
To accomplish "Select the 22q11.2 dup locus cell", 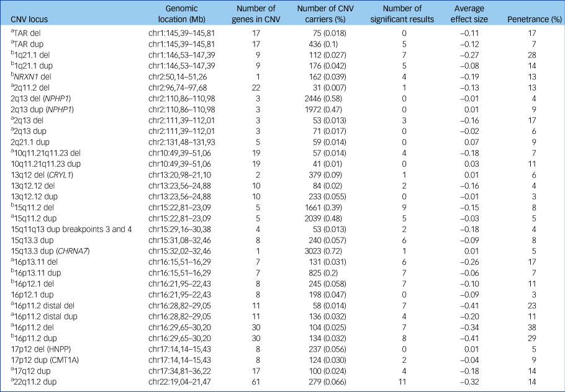I will [34, 381].
